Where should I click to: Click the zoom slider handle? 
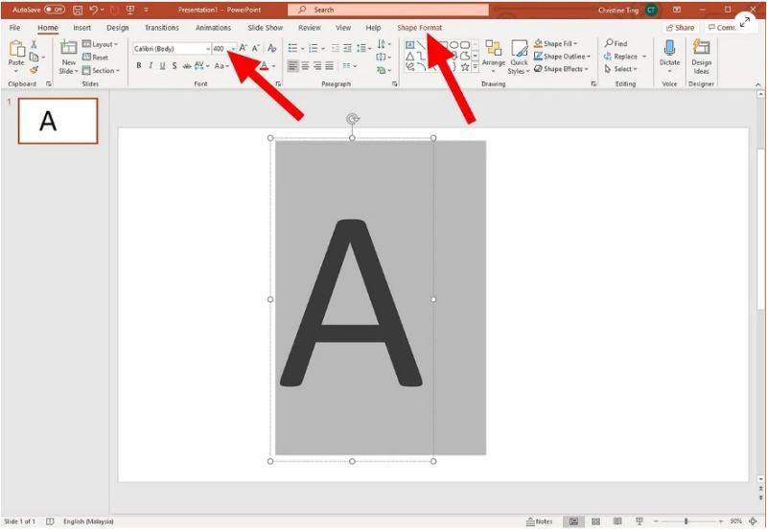point(686,521)
